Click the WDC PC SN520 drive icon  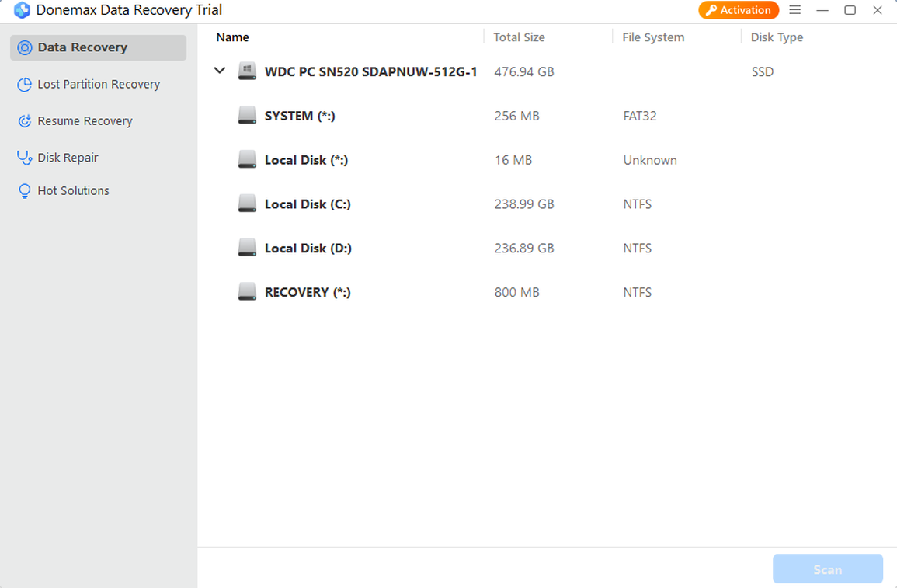pos(247,71)
